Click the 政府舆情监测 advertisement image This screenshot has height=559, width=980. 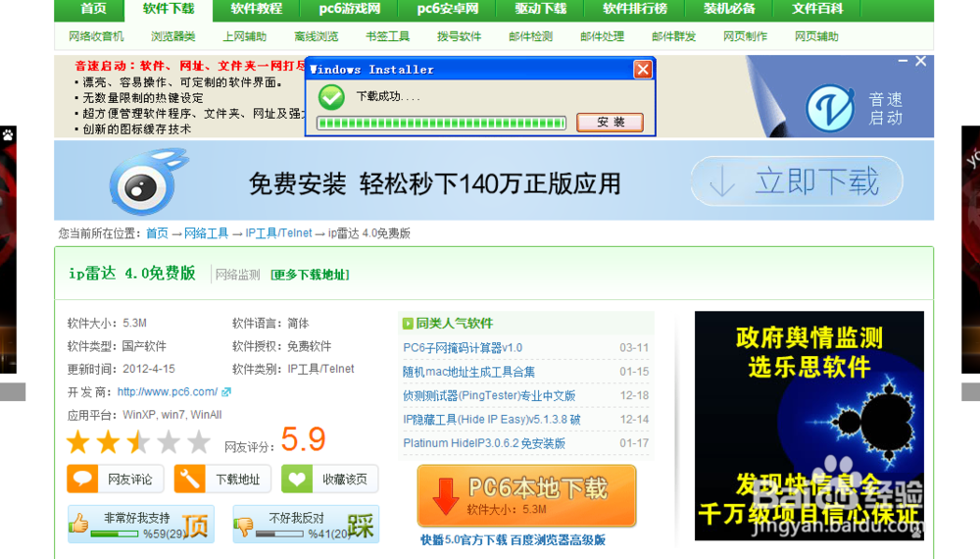coord(808,426)
